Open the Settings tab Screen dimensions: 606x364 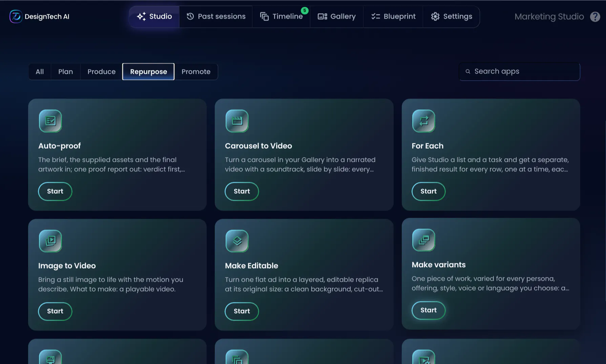click(x=451, y=17)
